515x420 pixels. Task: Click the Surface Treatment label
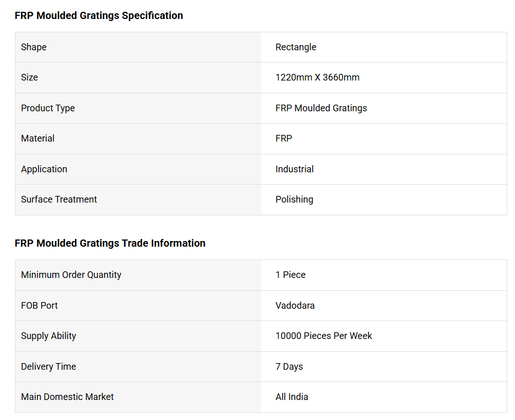(59, 199)
